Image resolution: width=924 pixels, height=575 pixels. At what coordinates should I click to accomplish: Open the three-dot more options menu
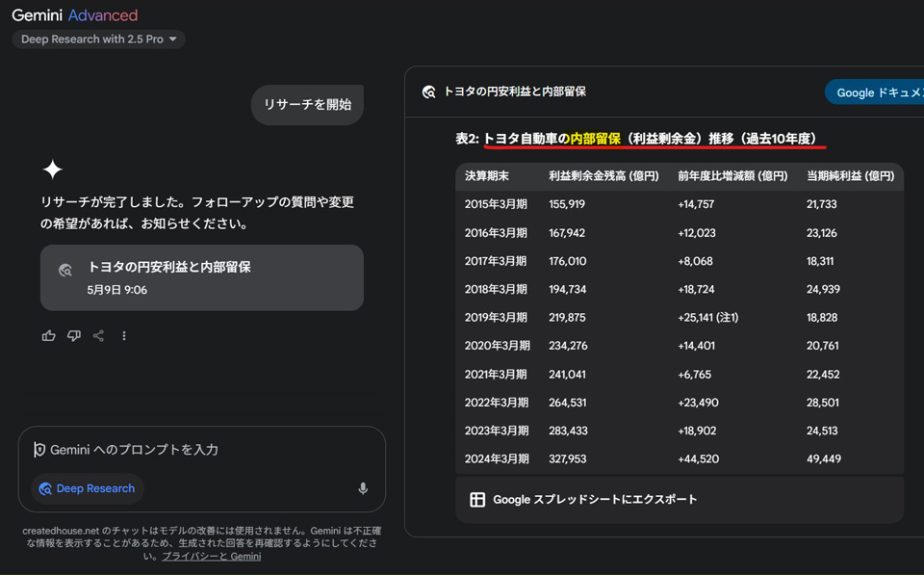[124, 335]
